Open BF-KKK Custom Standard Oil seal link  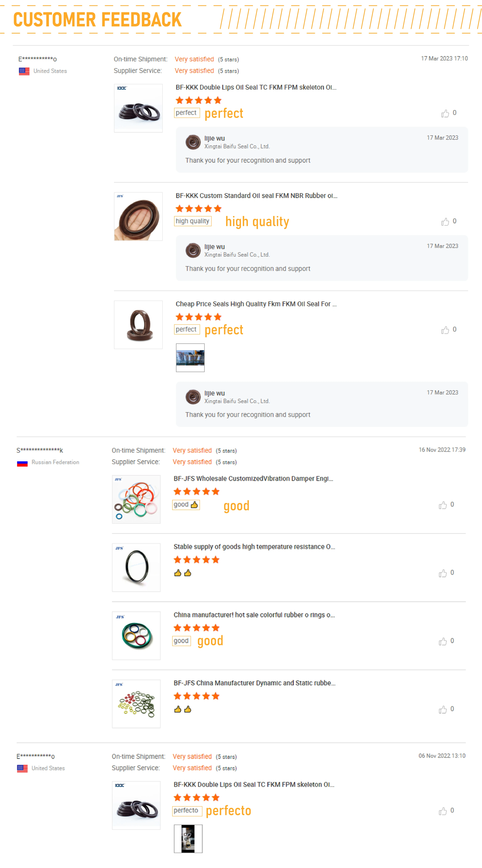(x=256, y=196)
